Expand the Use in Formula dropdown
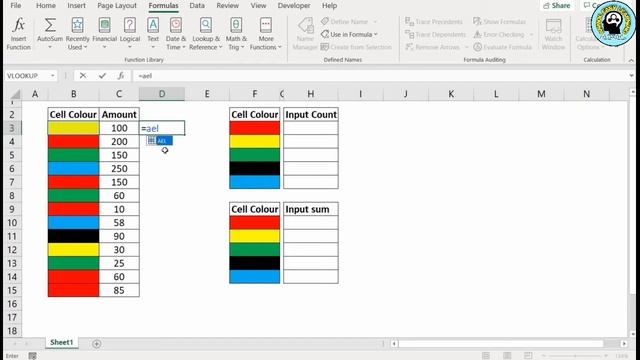 point(376,35)
